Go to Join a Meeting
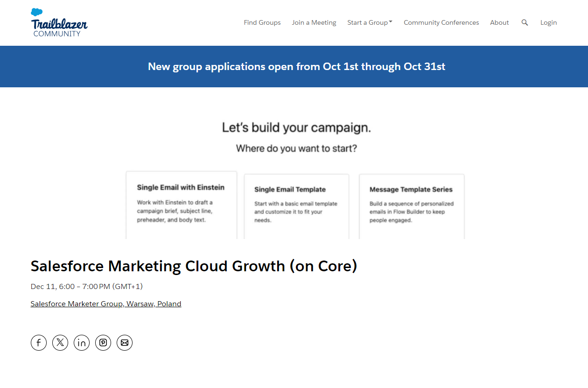The height and width of the screenshot is (388, 588). click(314, 22)
